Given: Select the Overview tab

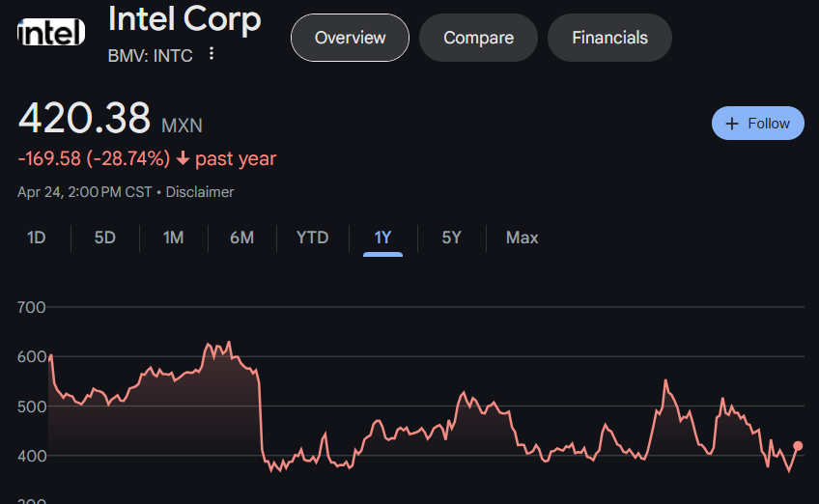Looking at the screenshot, I should (x=350, y=38).
